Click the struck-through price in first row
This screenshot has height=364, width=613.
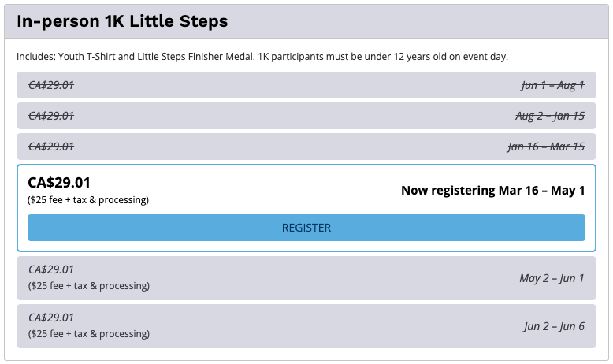click(51, 85)
